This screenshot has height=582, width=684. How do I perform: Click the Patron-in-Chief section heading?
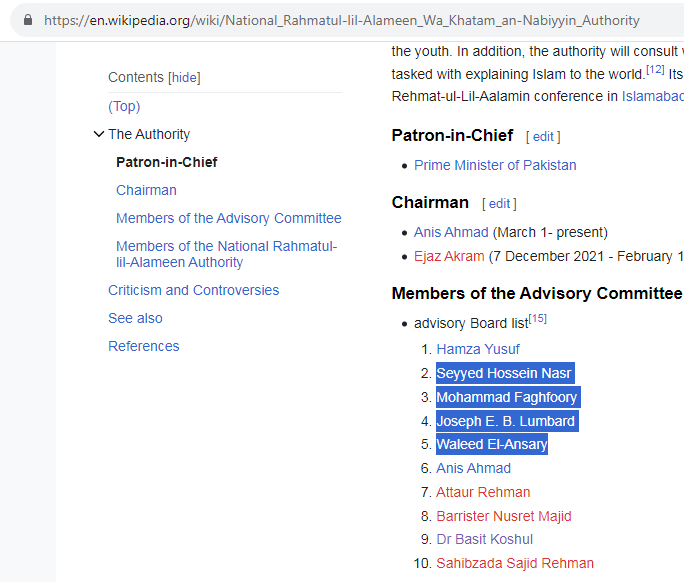point(452,136)
